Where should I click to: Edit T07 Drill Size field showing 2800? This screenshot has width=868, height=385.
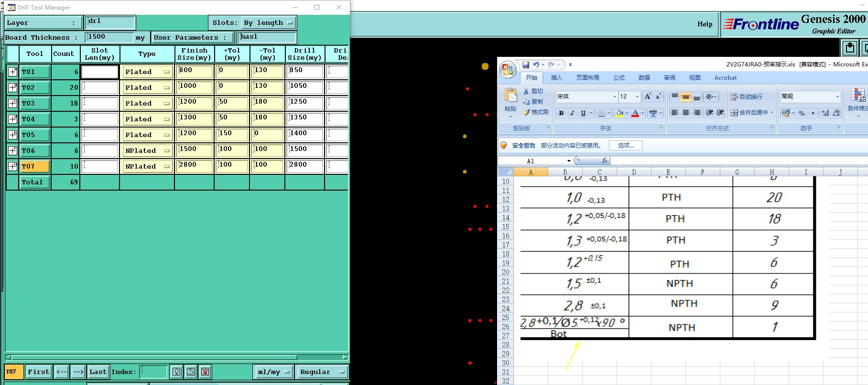coord(305,166)
